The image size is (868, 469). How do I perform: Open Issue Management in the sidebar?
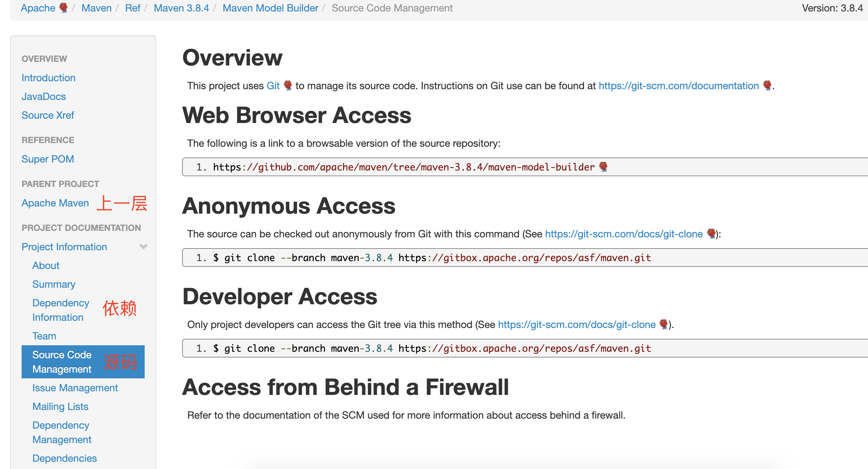click(75, 388)
